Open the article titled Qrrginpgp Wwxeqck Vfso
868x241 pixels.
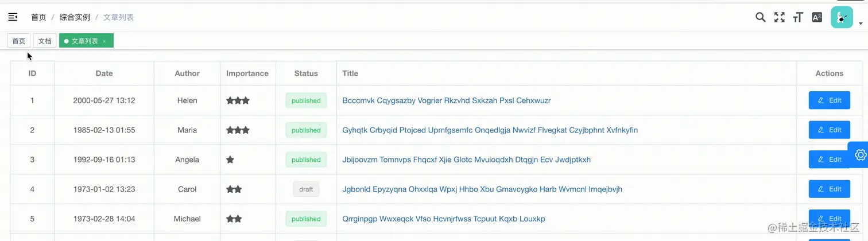click(444, 219)
